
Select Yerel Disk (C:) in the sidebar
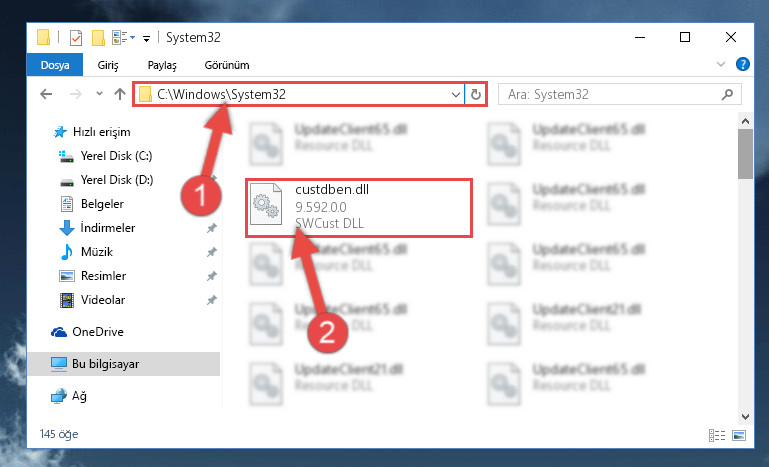pyautogui.click(x=116, y=156)
